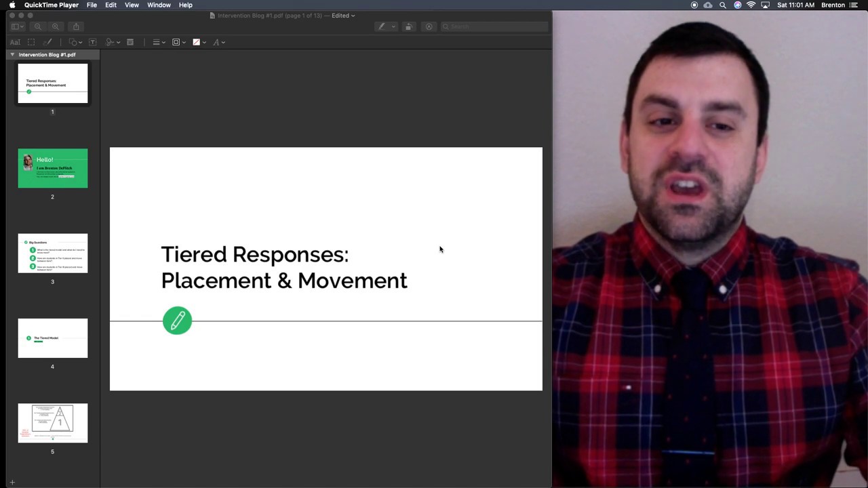Open the Border Color menu

(x=179, y=42)
